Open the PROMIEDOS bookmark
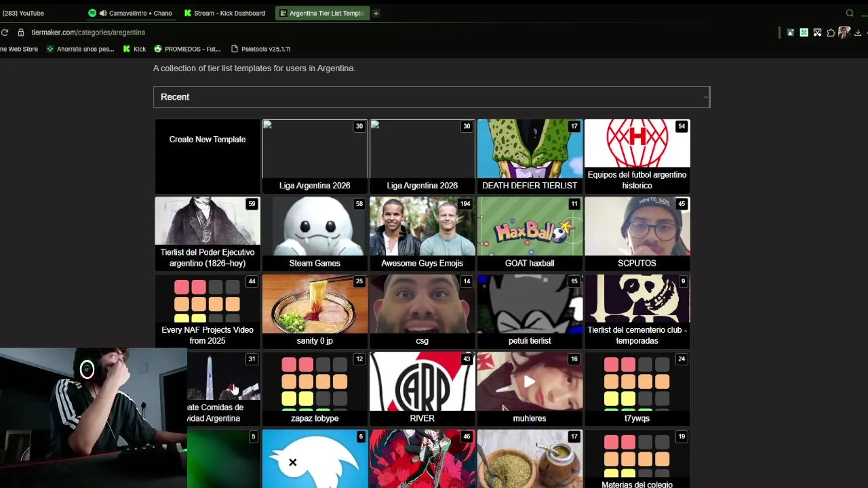 187,49
